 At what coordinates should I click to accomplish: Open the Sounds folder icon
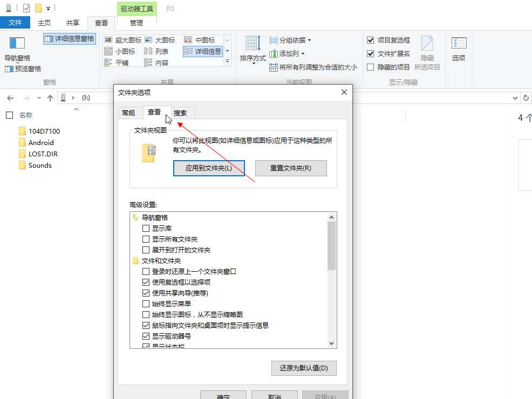click(x=23, y=165)
